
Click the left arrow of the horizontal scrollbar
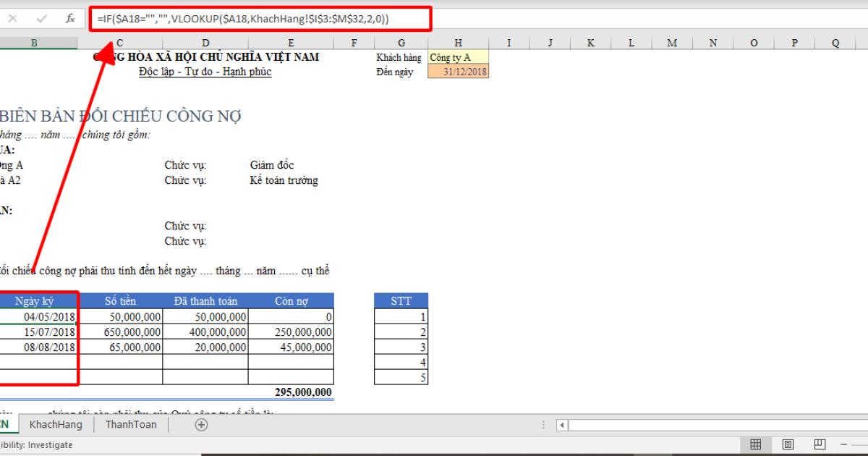[561, 425]
